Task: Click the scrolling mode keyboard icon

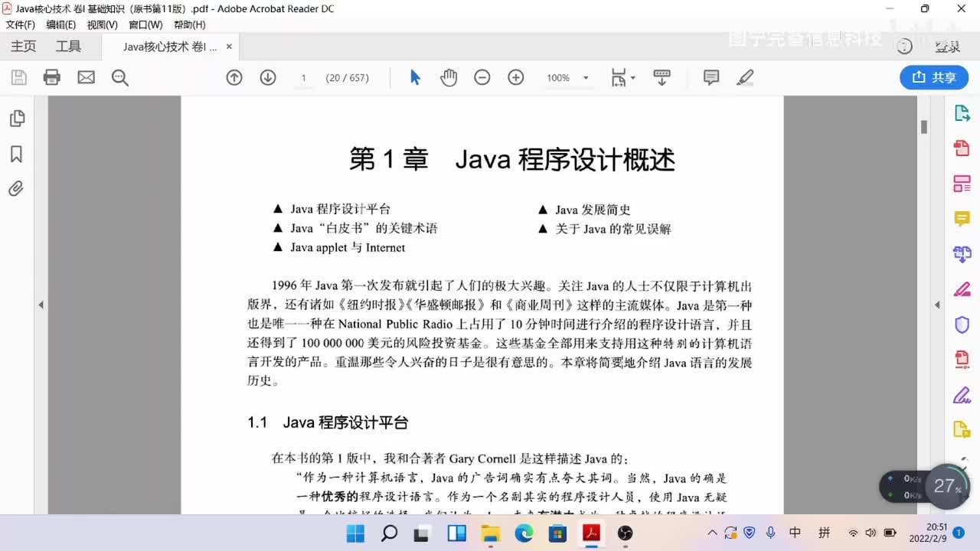Action: click(661, 77)
